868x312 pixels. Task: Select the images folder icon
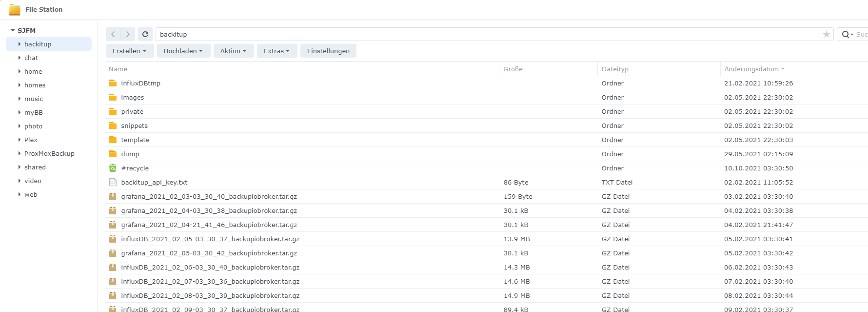pos(113,97)
